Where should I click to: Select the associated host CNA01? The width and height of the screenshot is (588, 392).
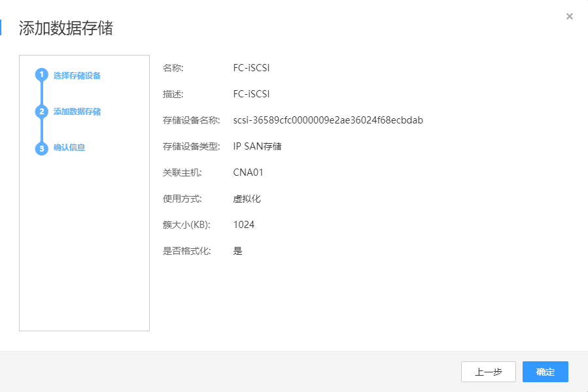click(247, 172)
